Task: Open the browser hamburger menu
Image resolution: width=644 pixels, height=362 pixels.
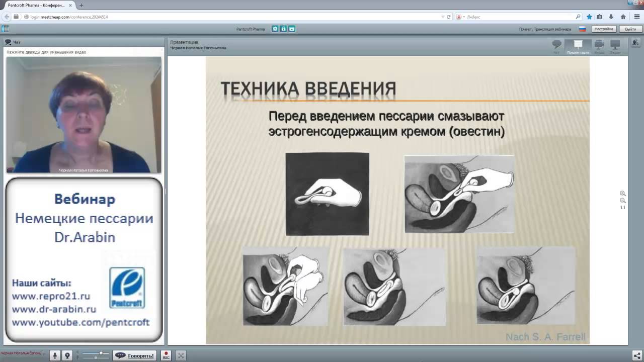Action: [x=637, y=17]
